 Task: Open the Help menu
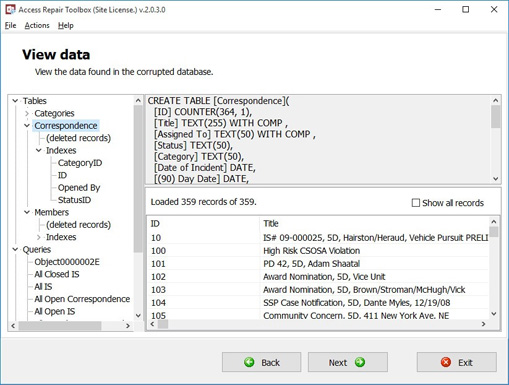coord(66,25)
